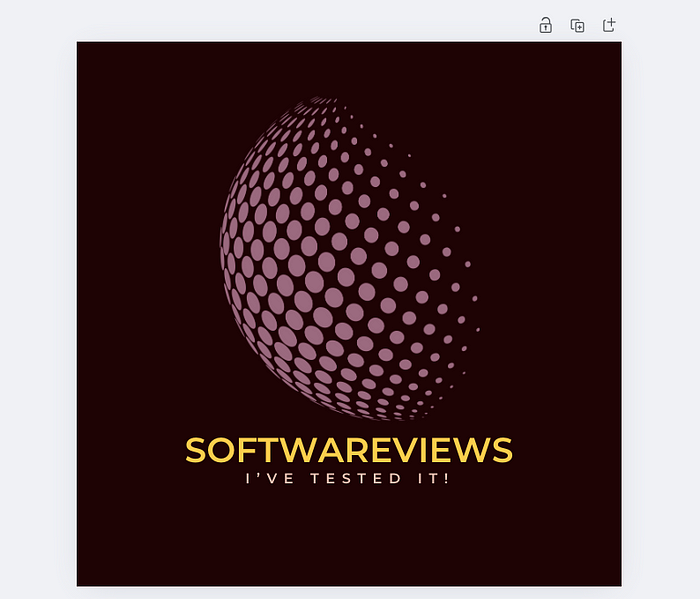Click the duplicate page icon
The height and width of the screenshot is (599, 700).
coord(577,25)
